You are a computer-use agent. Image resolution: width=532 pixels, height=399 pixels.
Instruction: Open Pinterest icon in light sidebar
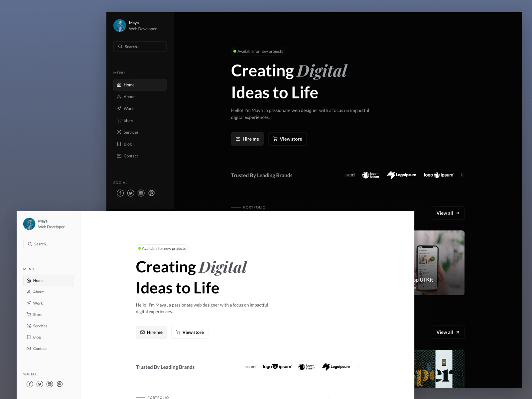click(x=60, y=384)
